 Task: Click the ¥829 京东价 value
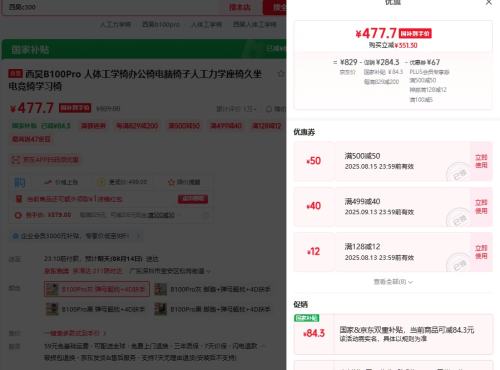point(349,62)
